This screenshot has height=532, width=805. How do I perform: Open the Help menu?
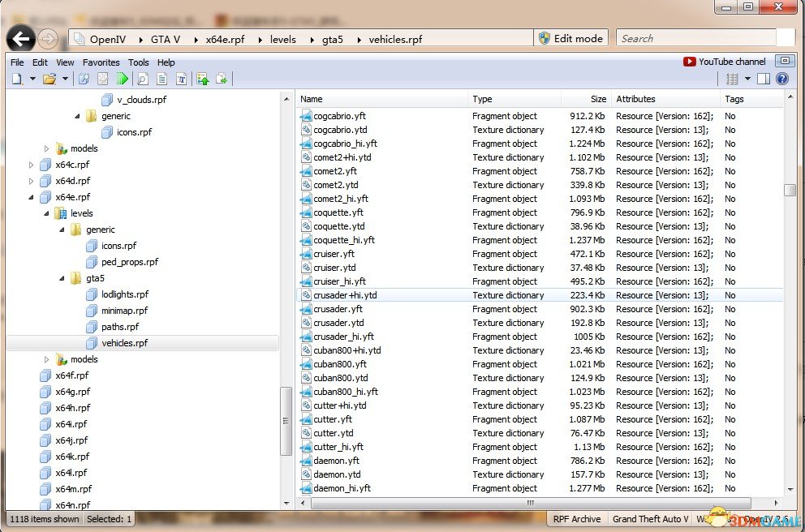coord(166,62)
